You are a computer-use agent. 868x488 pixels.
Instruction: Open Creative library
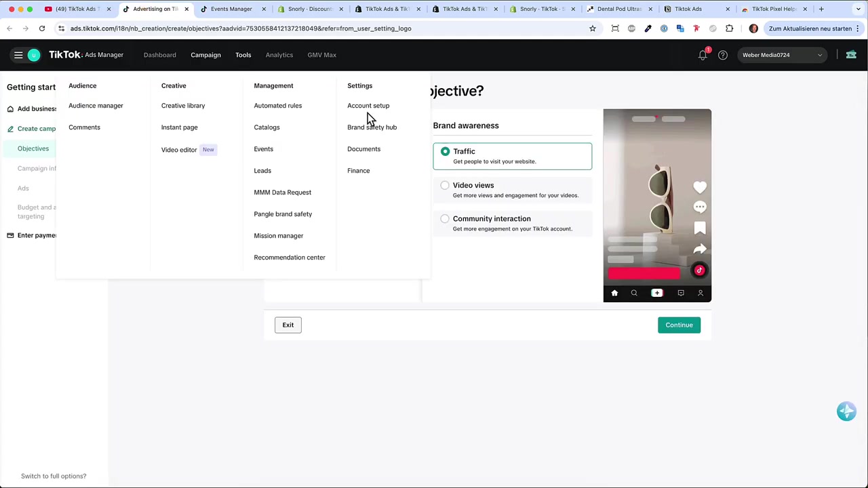(x=183, y=106)
